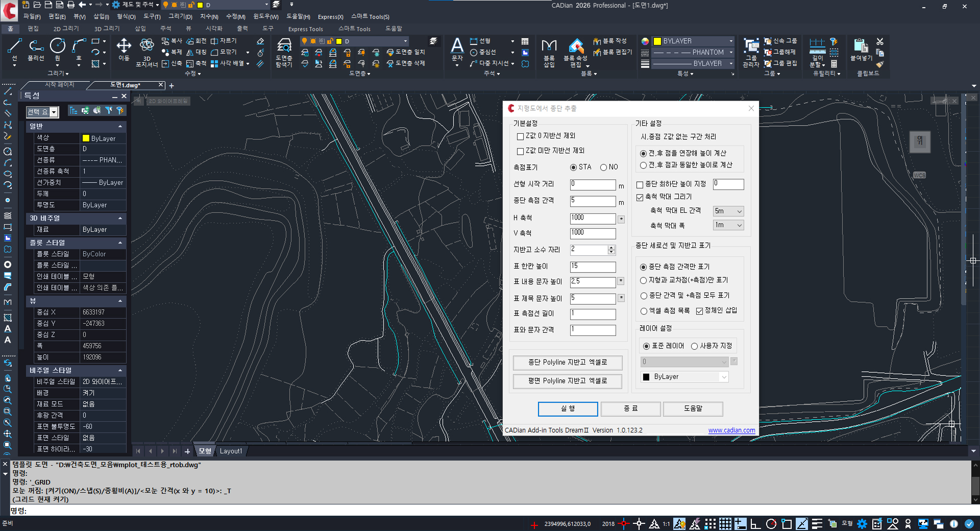Open the www.cadian.com link

(731, 430)
